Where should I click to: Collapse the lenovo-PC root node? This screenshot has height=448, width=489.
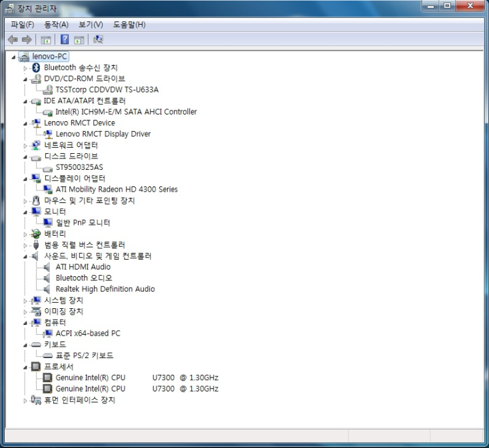14,57
